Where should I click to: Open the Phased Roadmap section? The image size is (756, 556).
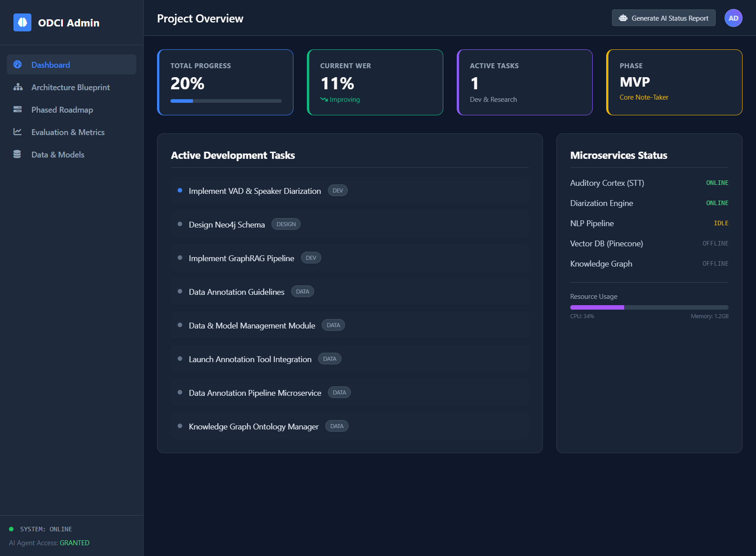coord(61,109)
